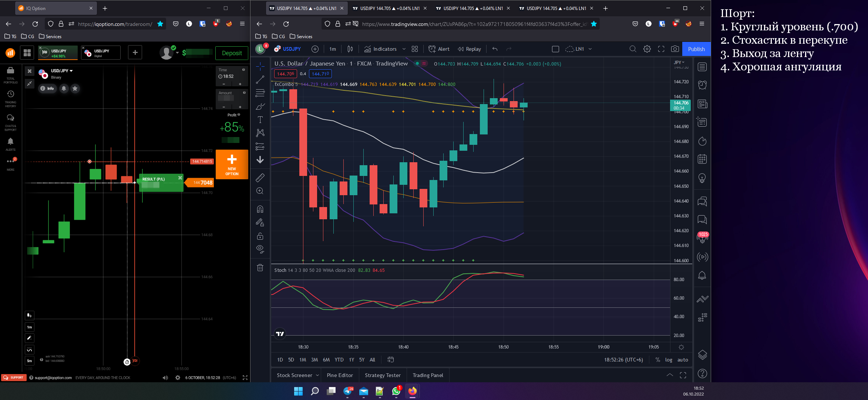This screenshot has width=868, height=400.
Task: Expand the Indicators favorites dropdown arrow
Action: click(x=404, y=49)
